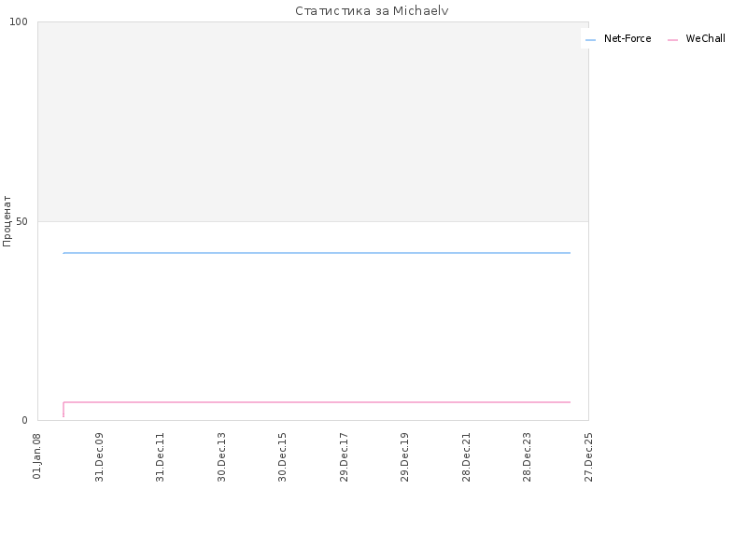Click the chart title Статистика за Michaelv
The image size is (747, 560).
(372, 10)
